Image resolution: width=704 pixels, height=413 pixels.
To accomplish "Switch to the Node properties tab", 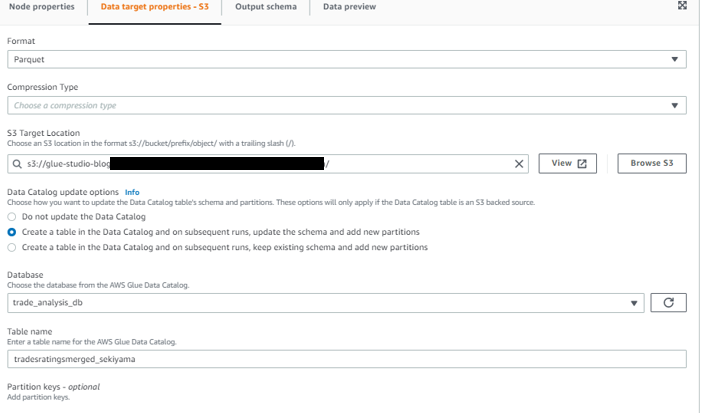I will click(x=42, y=7).
